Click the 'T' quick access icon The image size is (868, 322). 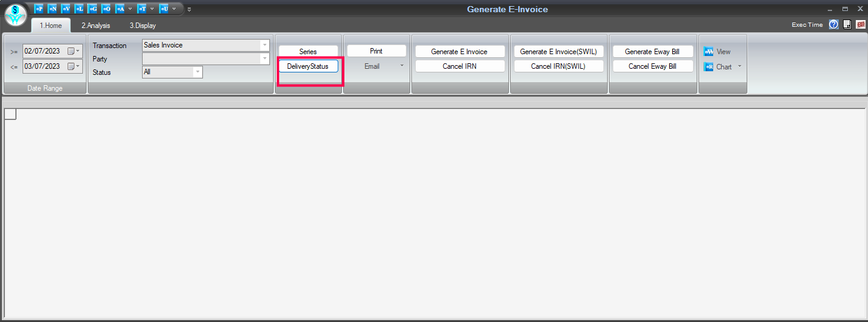(142, 9)
